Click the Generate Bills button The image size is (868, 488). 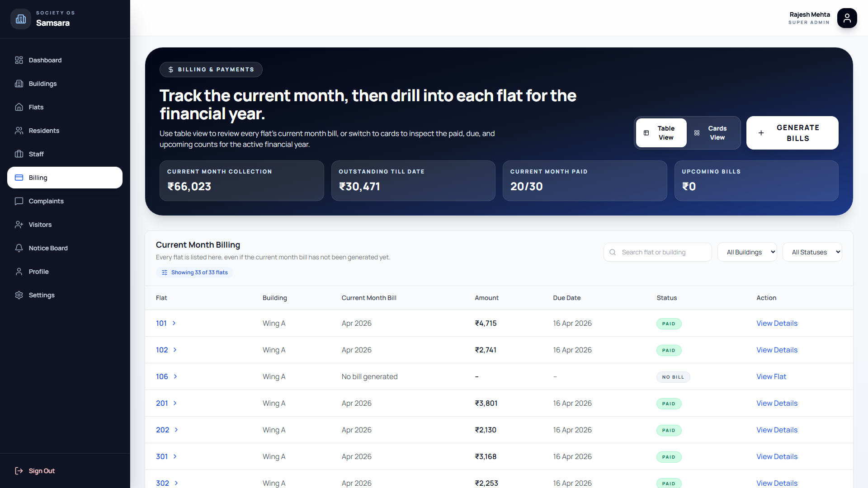[x=792, y=133]
